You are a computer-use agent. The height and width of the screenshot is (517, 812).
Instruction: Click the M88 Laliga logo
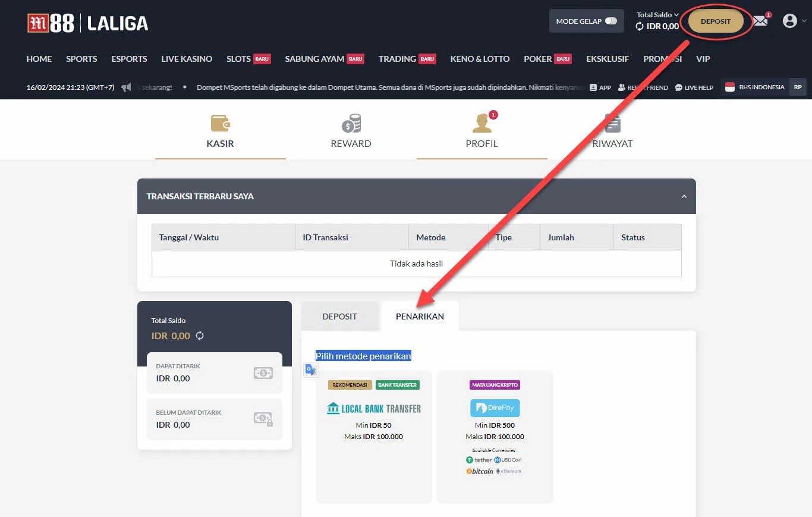87,23
